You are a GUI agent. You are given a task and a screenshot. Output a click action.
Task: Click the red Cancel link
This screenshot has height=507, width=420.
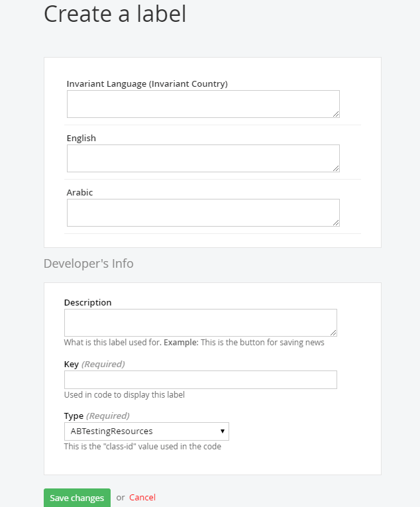pos(142,498)
